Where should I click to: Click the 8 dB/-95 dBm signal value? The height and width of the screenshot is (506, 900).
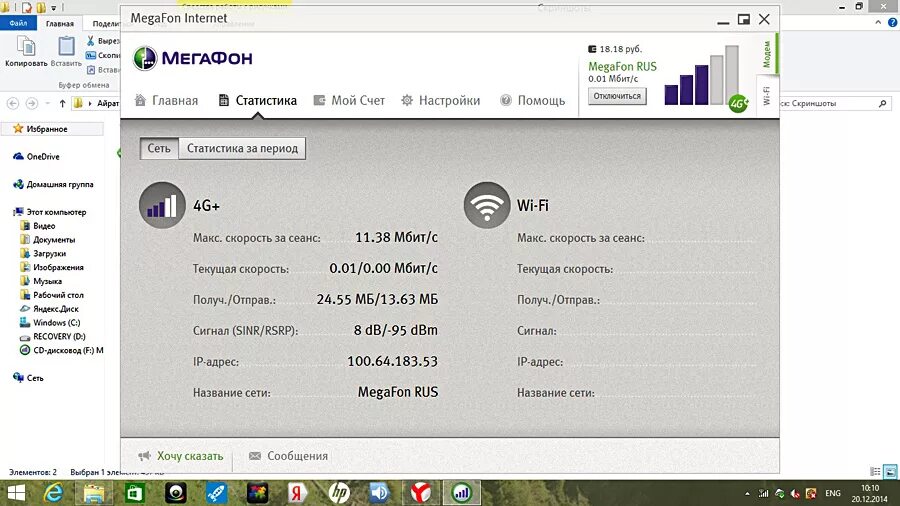tap(395, 330)
